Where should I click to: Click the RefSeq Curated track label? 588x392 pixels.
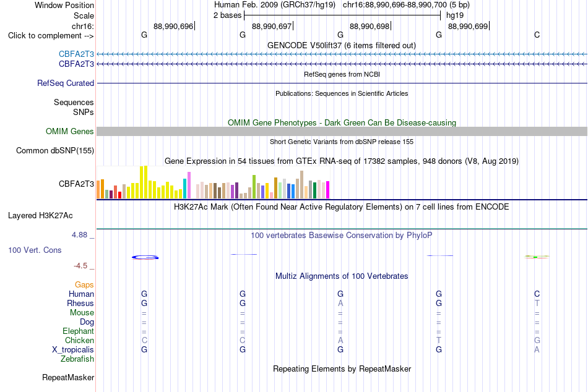pos(65,83)
